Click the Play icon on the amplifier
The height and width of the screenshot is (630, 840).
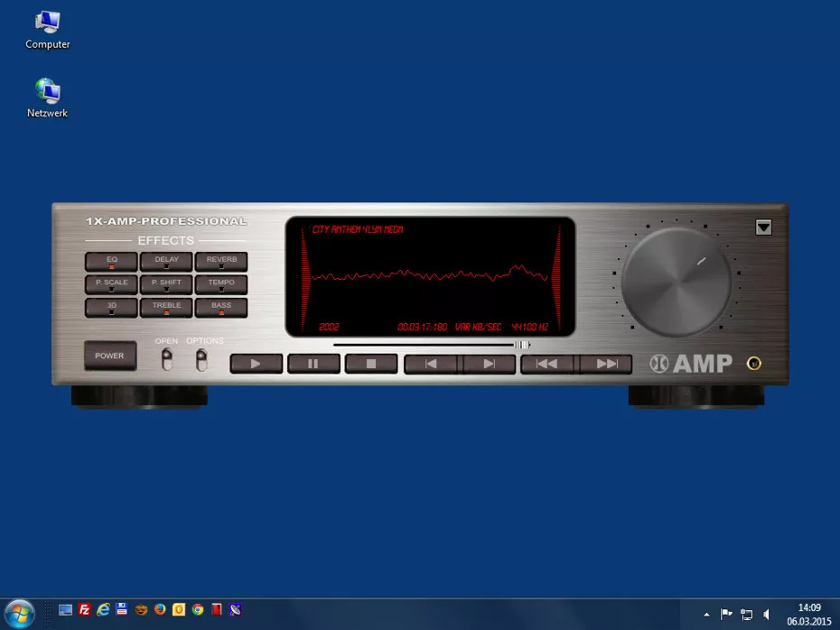256,364
